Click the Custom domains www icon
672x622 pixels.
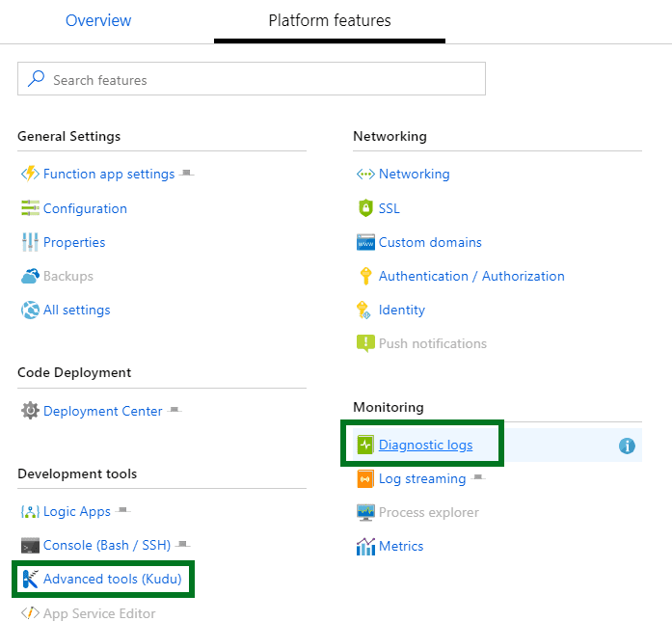365,242
